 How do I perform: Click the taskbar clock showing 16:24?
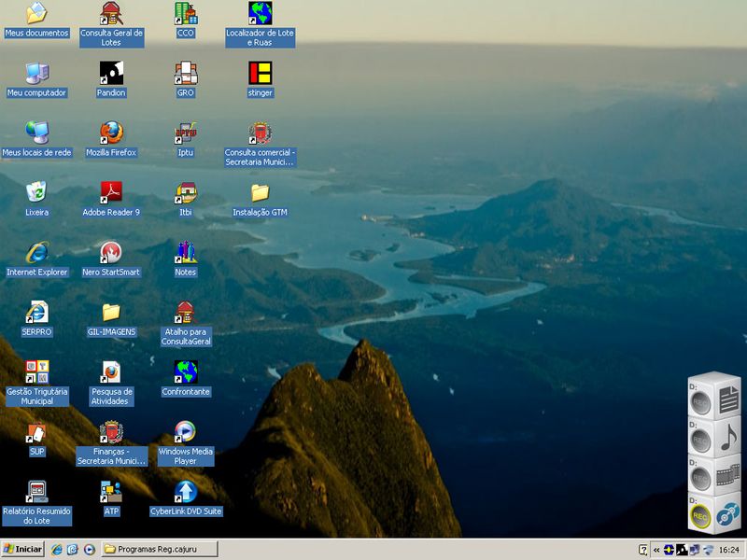click(728, 549)
